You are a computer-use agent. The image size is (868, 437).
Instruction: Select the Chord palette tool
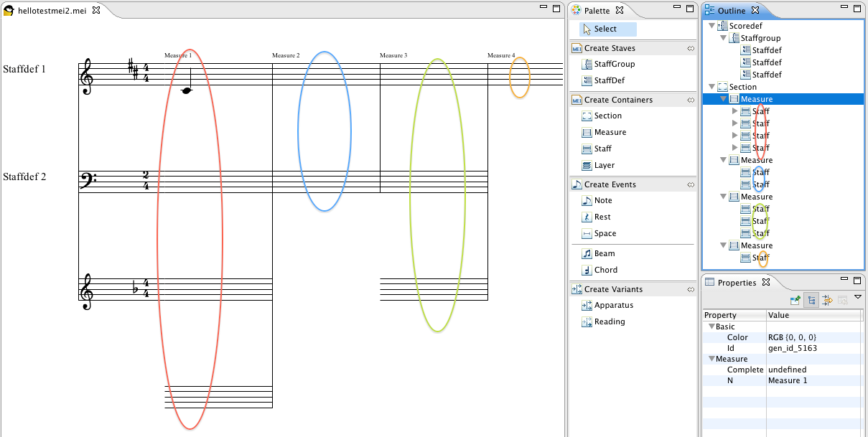[x=605, y=271]
